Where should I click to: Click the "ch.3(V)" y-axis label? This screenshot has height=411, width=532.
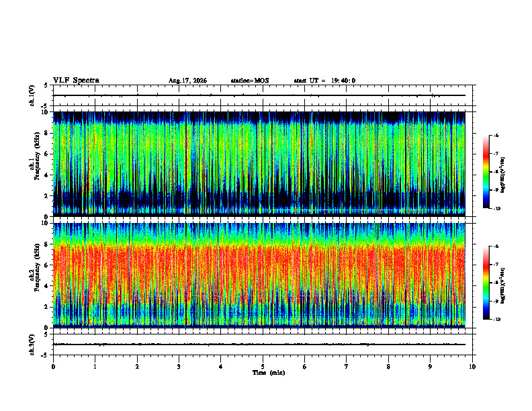[32, 345]
